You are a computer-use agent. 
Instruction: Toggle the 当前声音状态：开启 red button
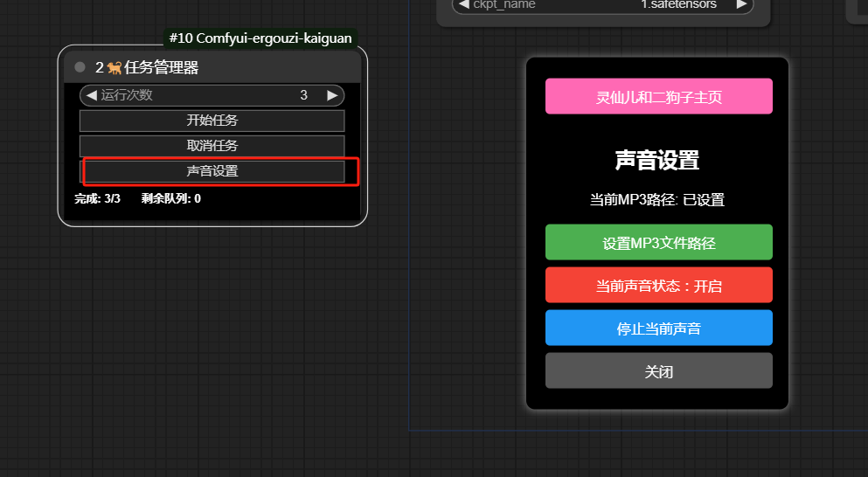point(659,285)
